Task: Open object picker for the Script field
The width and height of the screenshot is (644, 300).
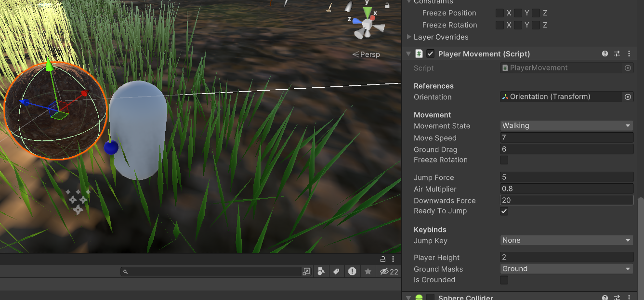Action: 628,68
